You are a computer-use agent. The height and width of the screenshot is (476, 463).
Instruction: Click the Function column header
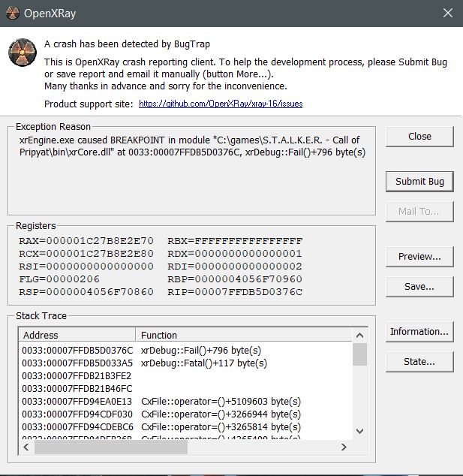pyautogui.click(x=244, y=335)
